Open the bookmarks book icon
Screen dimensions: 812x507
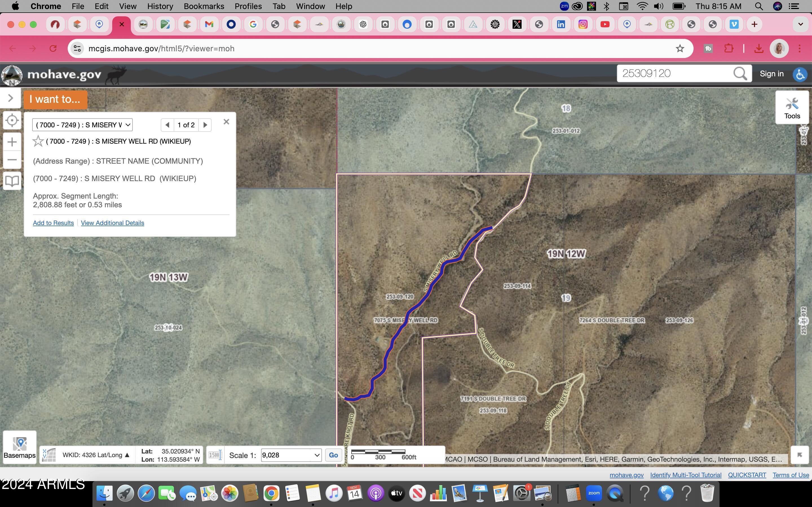pos(12,181)
